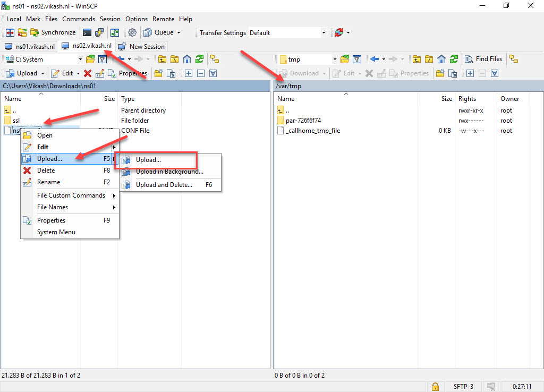Click the Synchronize Browsing icon beside Compare Directories
This screenshot has width=544, height=392.
pyautogui.click(x=22, y=32)
